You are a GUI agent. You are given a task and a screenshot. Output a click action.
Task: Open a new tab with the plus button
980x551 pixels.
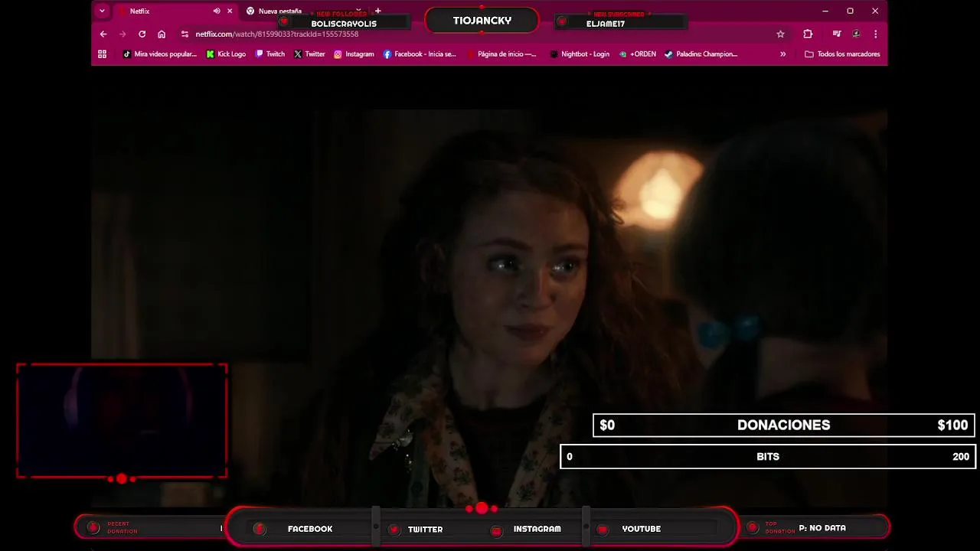tap(377, 11)
